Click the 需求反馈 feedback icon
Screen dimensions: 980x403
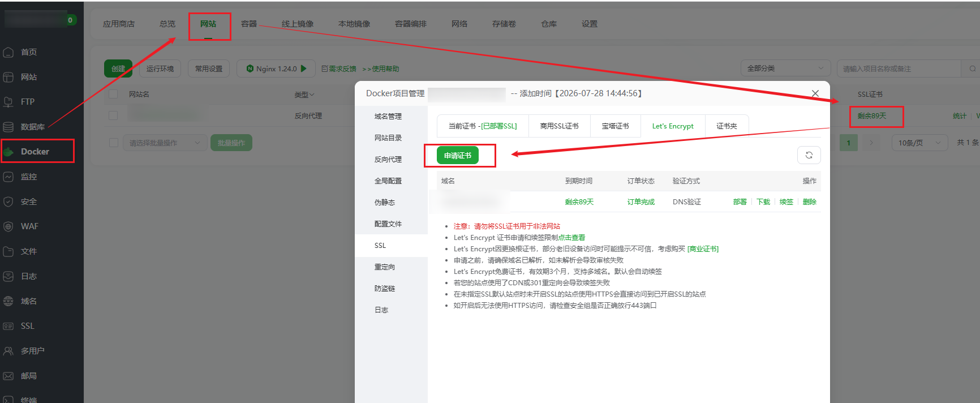coord(325,68)
